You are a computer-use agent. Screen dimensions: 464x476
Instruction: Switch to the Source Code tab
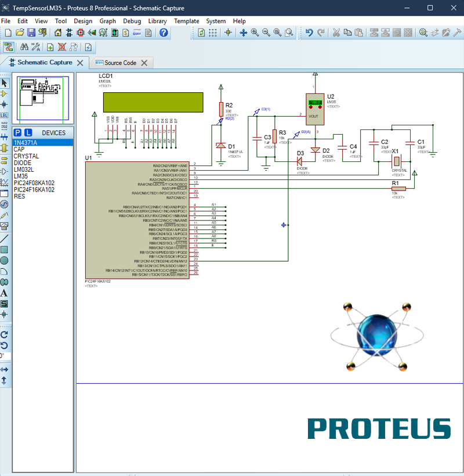120,63
